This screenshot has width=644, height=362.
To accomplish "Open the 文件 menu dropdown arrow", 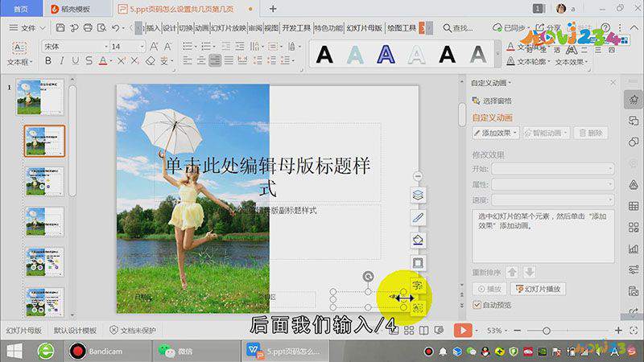I will 43,28.
